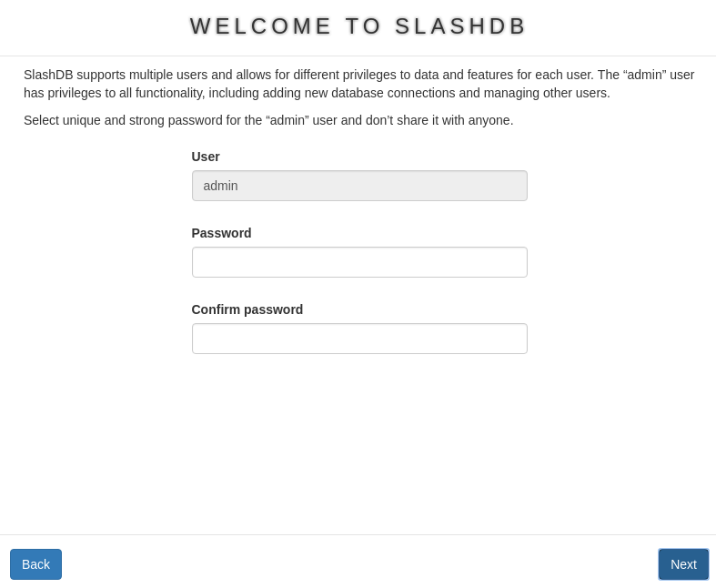The width and height of the screenshot is (716, 588).
Task: Click the paragraph line starting "SlashDB supports multiple users"
Action: pyautogui.click(x=358, y=75)
